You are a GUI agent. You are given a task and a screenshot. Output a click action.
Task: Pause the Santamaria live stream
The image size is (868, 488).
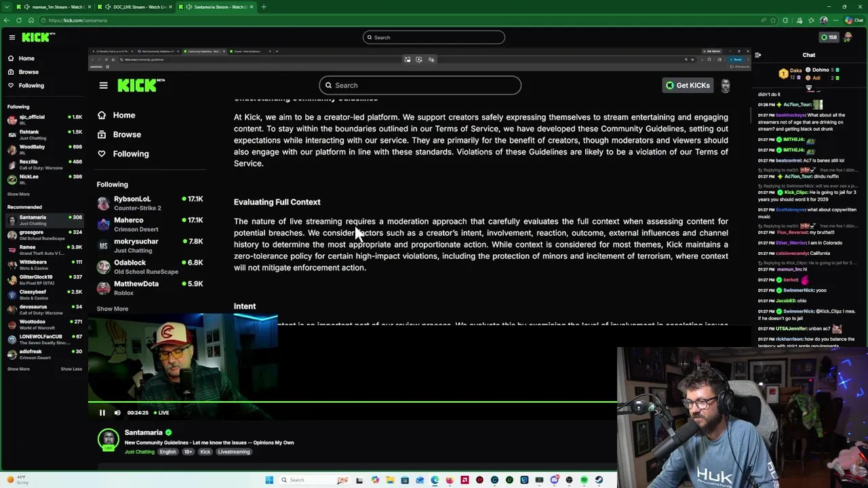(102, 412)
